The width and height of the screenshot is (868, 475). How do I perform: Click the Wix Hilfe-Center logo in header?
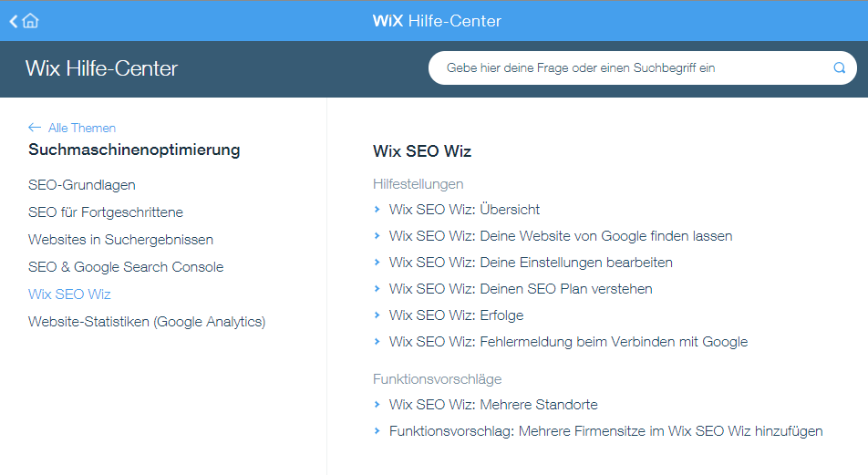tap(437, 21)
